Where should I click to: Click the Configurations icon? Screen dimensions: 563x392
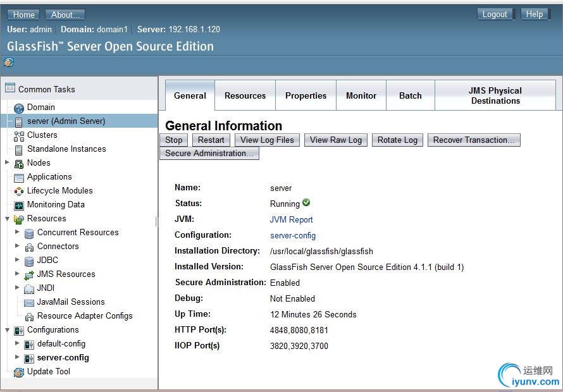tap(19, 331)
